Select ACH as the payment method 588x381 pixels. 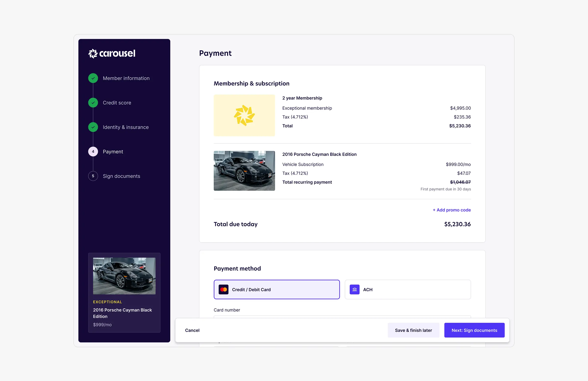coord(407,289)
